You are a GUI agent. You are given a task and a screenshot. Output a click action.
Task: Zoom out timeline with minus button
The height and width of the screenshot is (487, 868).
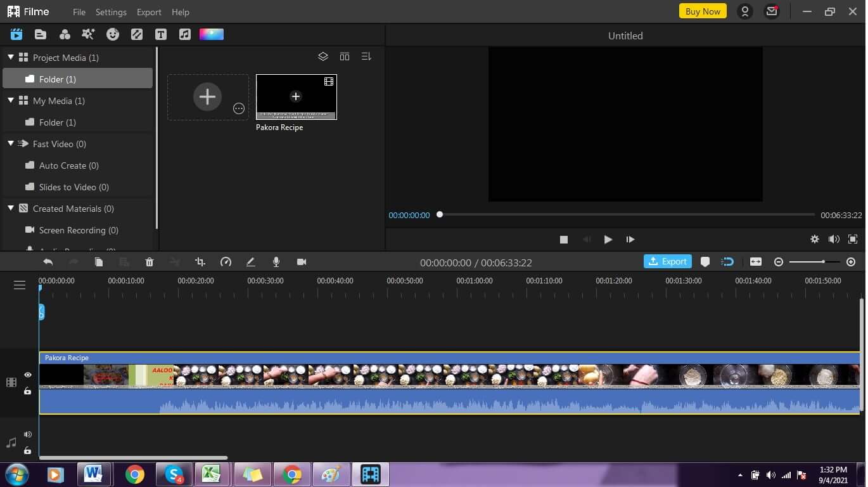pos(779,262)
